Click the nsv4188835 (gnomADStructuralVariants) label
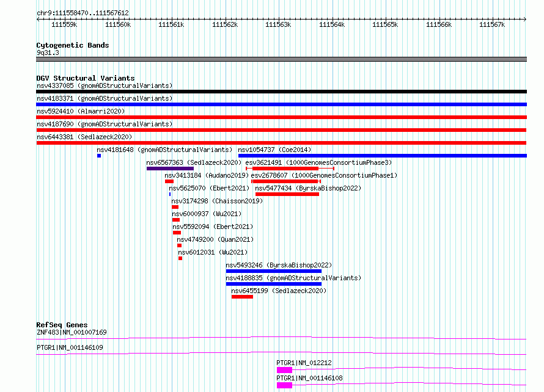 293,278
